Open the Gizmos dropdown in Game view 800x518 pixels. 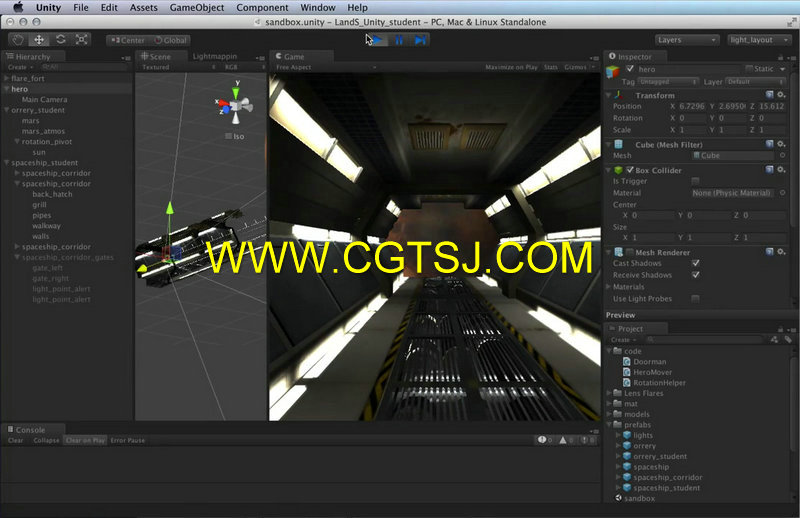tap(579, 67)
